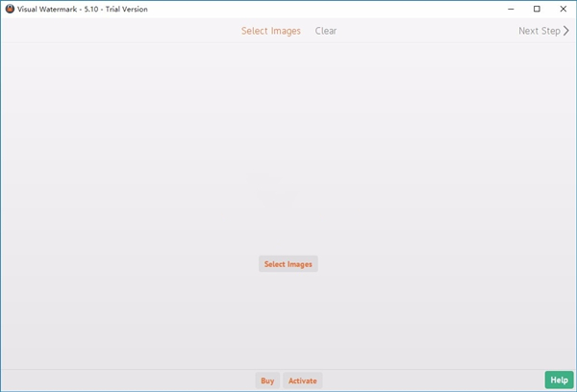Click the window title text "Visual Watermark - 5.10"
This screenshot has width=577, height=392.
[67, 9]
